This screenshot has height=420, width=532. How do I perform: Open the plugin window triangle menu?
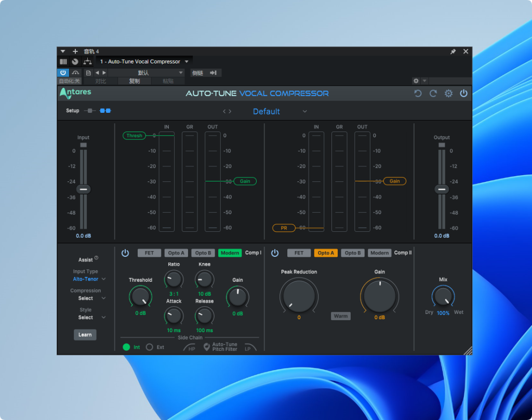click(x=63, y=51)
